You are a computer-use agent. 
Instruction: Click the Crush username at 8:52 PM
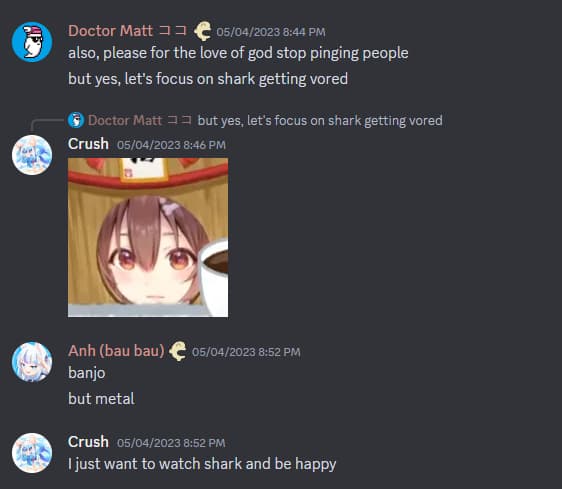click(x=88, y=442)
